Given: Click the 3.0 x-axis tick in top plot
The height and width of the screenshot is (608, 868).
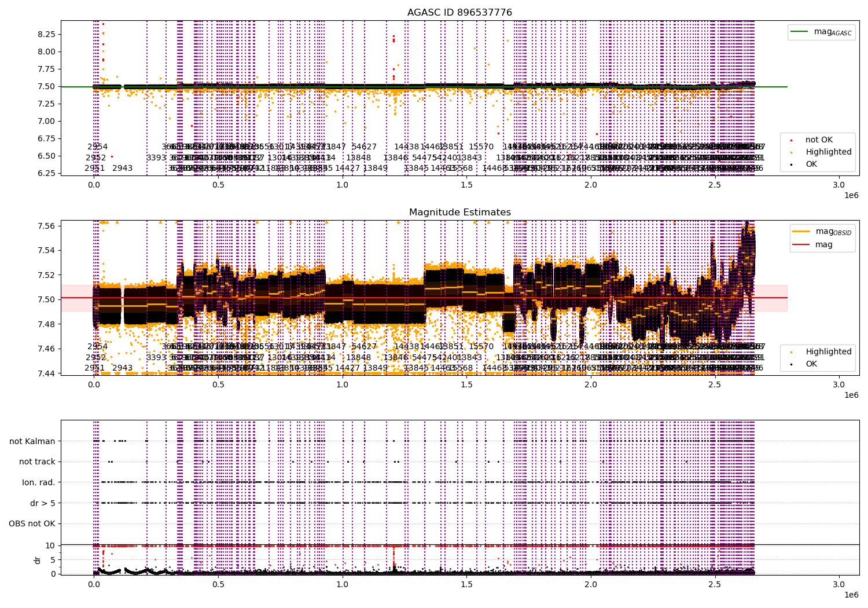Looking at the screenshot, I should 839,185.
